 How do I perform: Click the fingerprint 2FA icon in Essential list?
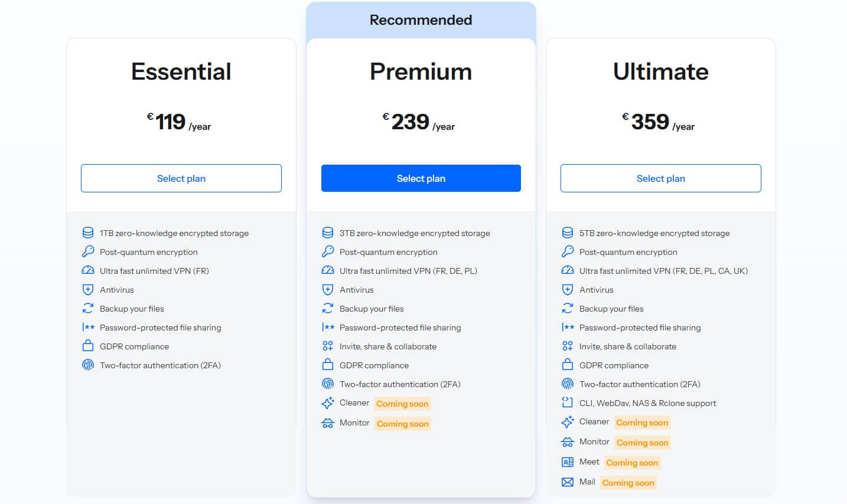[x=88, y=365]
